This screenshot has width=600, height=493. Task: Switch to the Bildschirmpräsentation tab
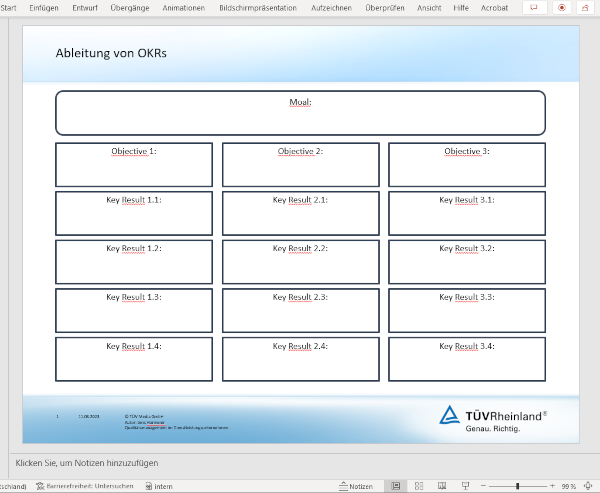pos(258,7)
